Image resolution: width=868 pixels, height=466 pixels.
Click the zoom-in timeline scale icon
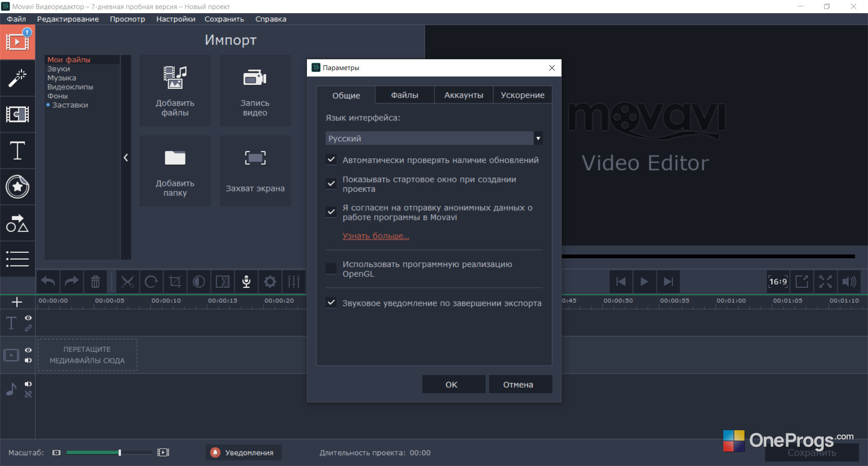point(163,452)
